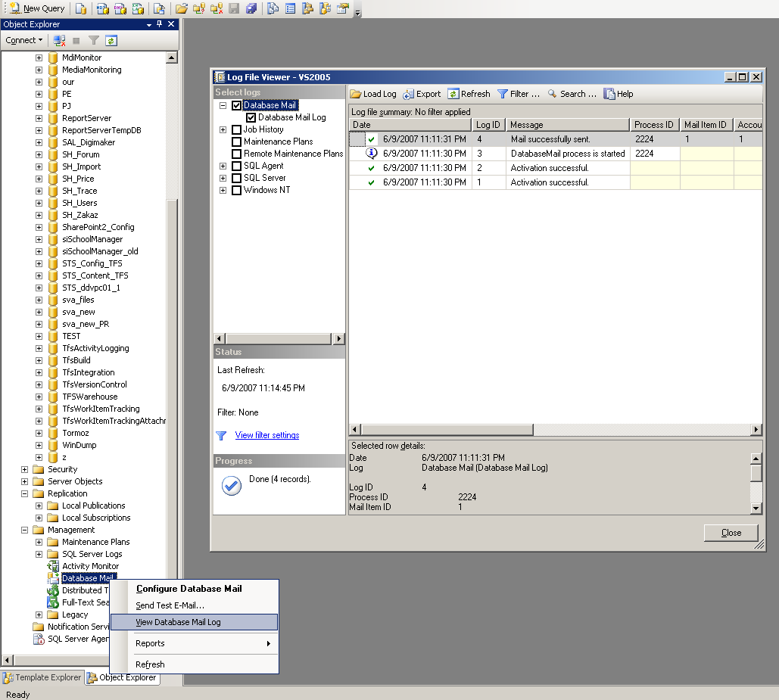
Task: Click the Open File folder icon
Action: [x=182, y=8]
